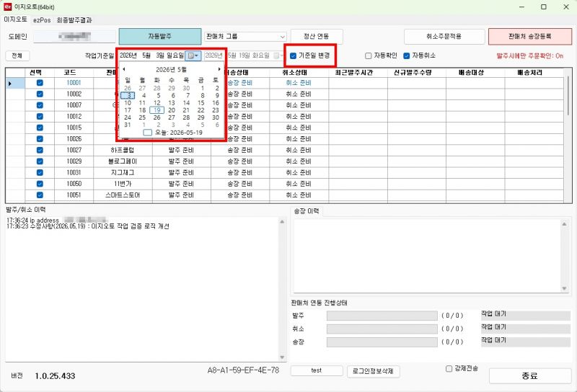Viewport: 577px width, 392px height.
Task: Open the disabled second date picker dropdown
Action: coord(278,56)
